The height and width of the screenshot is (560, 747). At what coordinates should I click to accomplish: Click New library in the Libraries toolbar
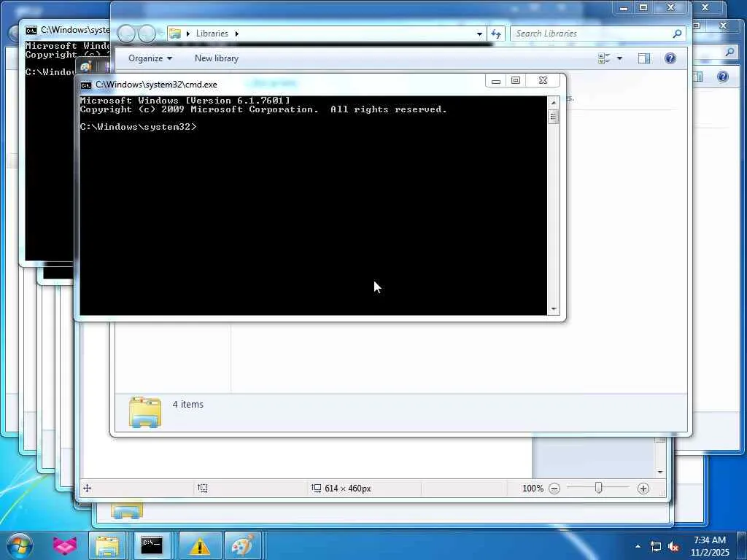pos(217,58)
